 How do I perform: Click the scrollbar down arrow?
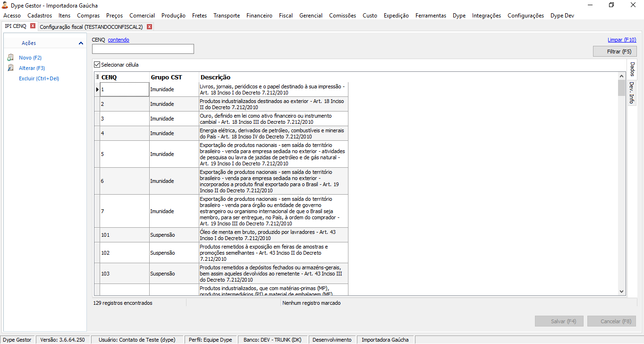[x=621, y=292]
